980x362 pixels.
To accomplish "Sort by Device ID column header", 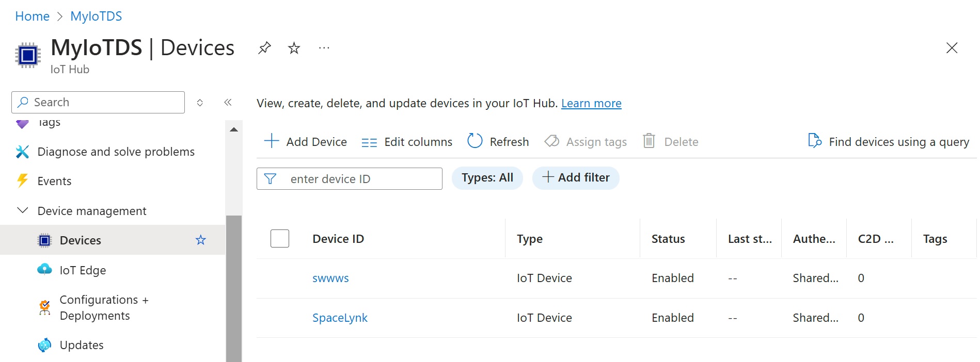I will [338, 239].
